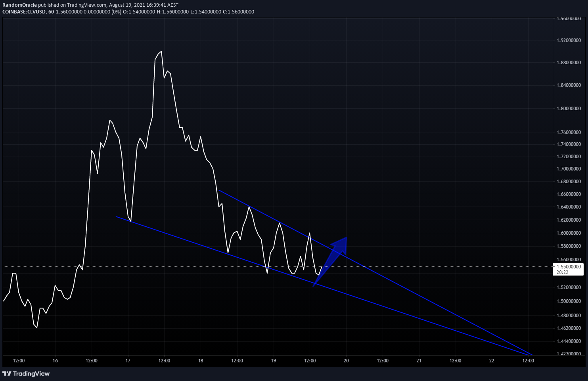588x381 pixels.
Task: Click the 1.74000000 price axis label
Action: click(x=569, y=144)
